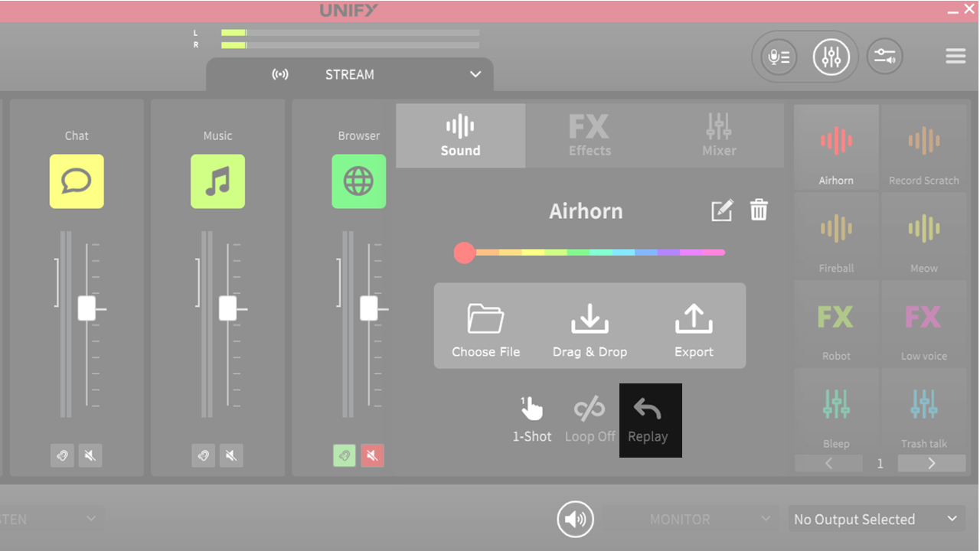Open the microphone settings view icon
980x551 pixels.
(779, 57)
